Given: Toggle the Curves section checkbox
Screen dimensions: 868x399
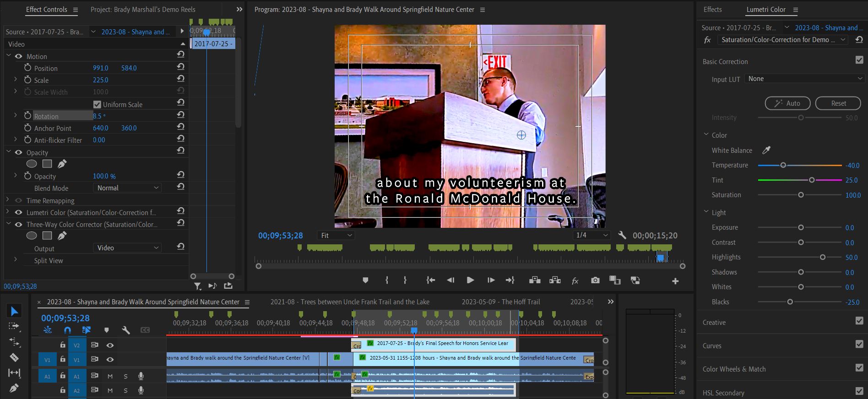Looking at the screenshot, I should tap(859, 344).
